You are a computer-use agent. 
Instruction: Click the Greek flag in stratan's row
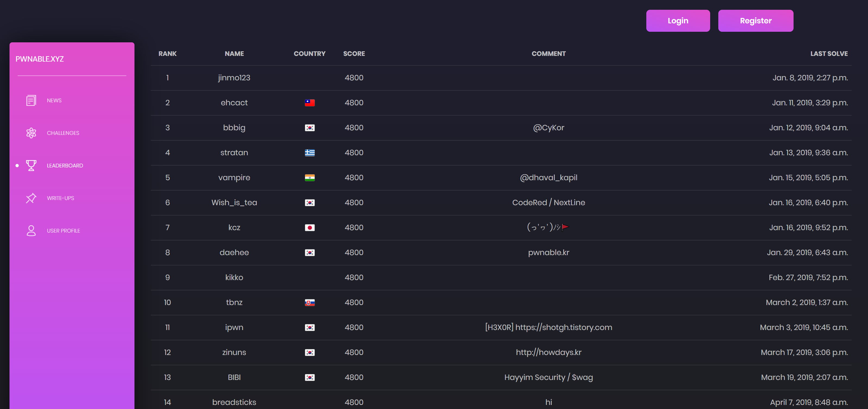[310, 153]
